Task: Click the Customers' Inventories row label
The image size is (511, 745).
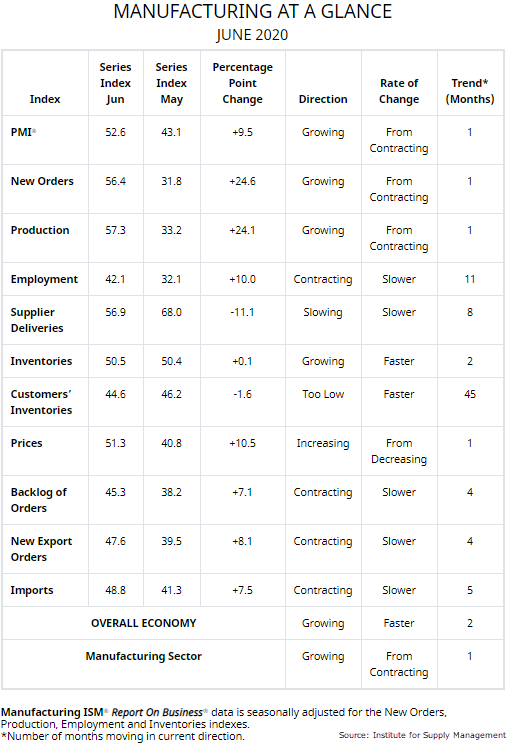Action: pyautogui.click(x=41, y=402)
